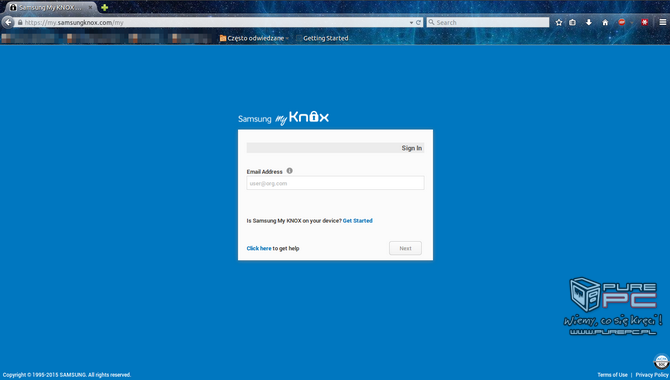This screenshot has height=380, width=670.
Task: Click the Samsung My Knox logo
Action: (283, 117)
